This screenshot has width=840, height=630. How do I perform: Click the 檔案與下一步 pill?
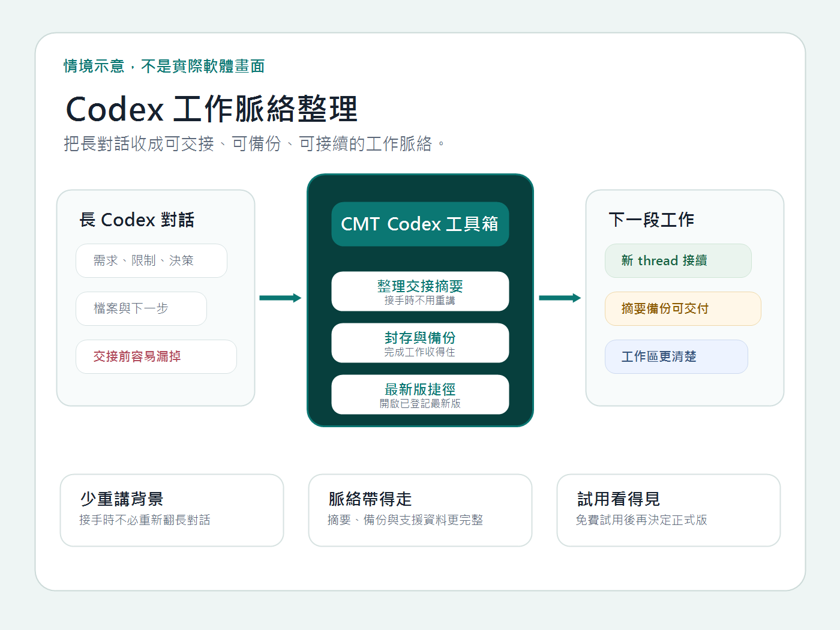[141, 308]
